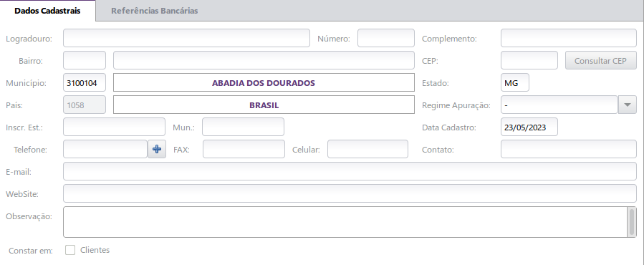Click the blue plus icon beside Telefone
644x265 pixels.
[x=157, y=149]
